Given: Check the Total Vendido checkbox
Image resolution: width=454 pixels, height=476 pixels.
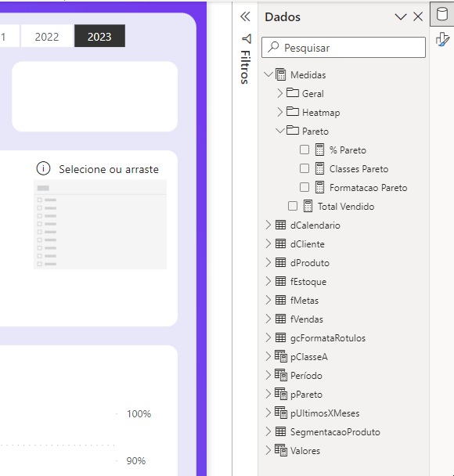Looking at the screenshot, I should click(x=293, y=206).
